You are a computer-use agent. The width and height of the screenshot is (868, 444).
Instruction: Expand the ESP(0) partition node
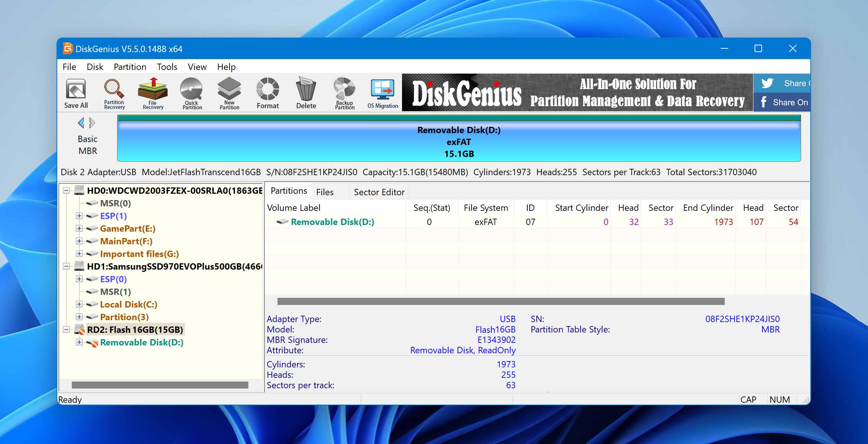click(x=79, y=279)
